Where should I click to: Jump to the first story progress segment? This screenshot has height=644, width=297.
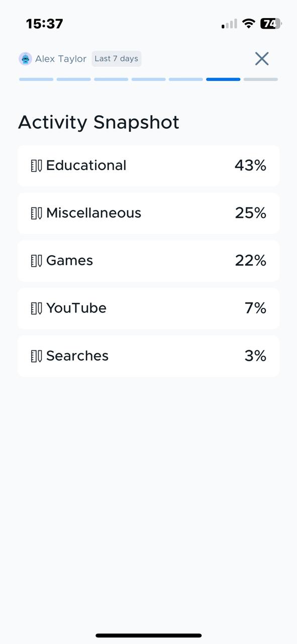coord(36,79)
